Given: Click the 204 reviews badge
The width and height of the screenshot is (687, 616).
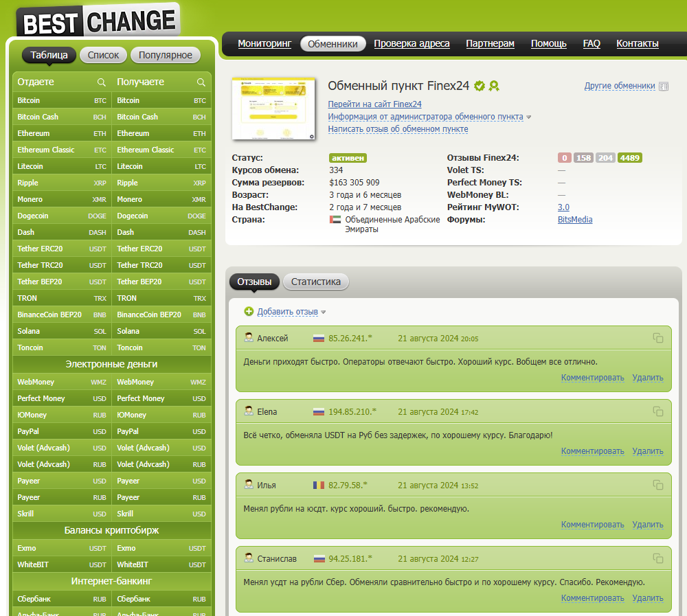Looking at the screenshot, I should coord(605,158).
